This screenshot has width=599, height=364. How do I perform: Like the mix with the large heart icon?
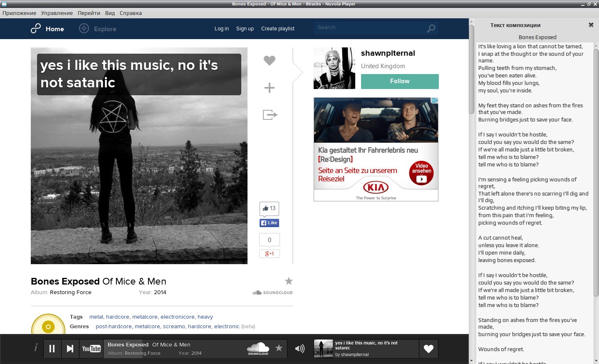click(x=270, y=61)
